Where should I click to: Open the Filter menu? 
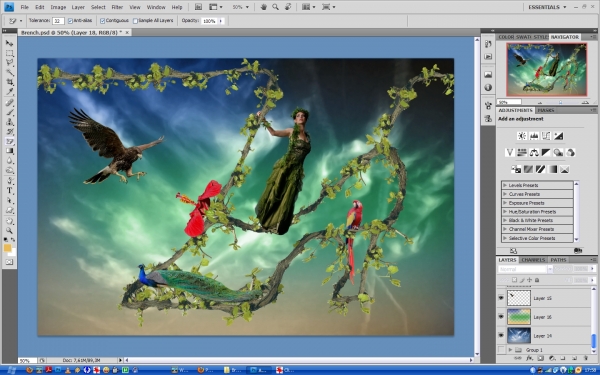coord(117,7)
